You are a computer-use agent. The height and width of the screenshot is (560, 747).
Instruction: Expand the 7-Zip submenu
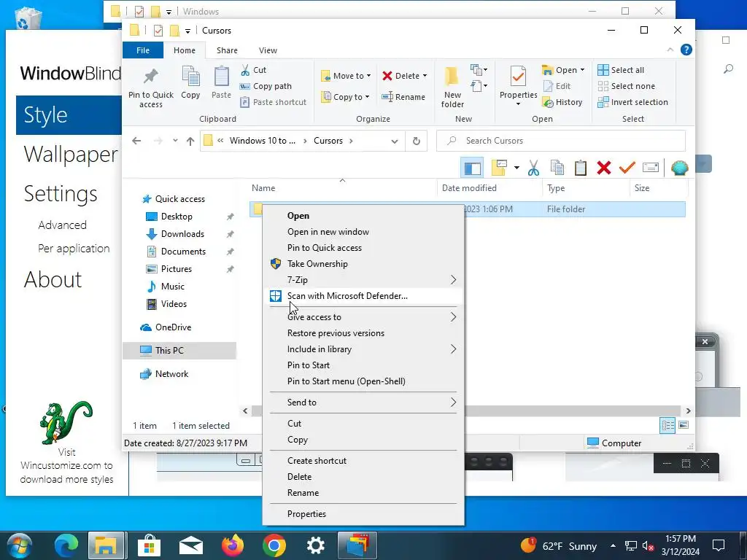coord(363,280)
